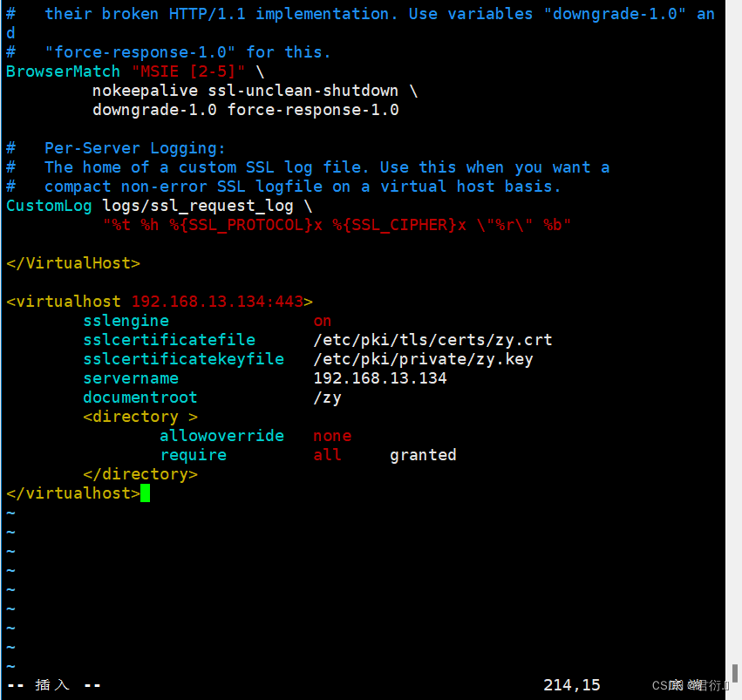This screenshot has width=742, height=700.
Task: Click the opening <directory > tag
Action: [140, 417]
